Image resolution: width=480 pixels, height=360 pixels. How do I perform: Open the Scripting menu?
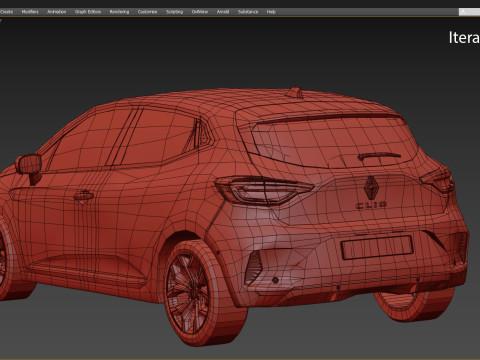pos(175,12)
